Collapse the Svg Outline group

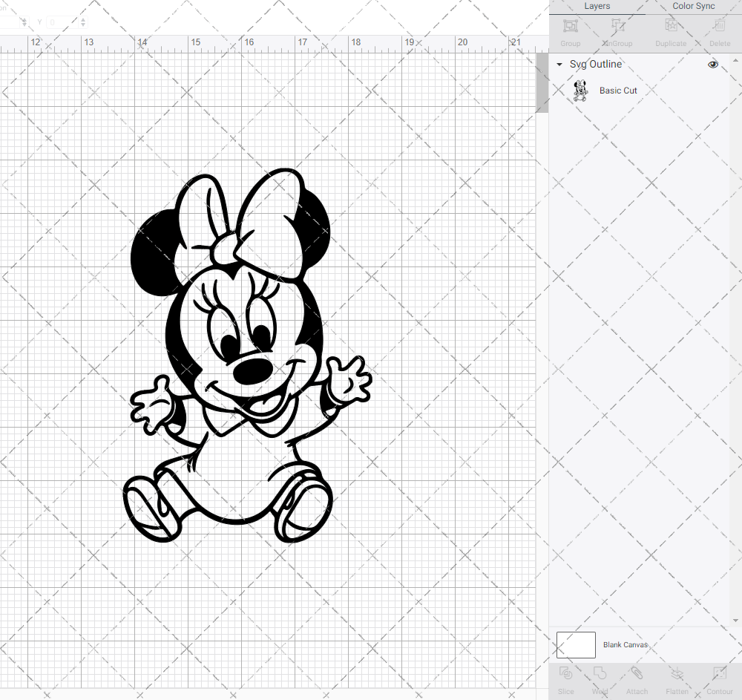point(559,65)
